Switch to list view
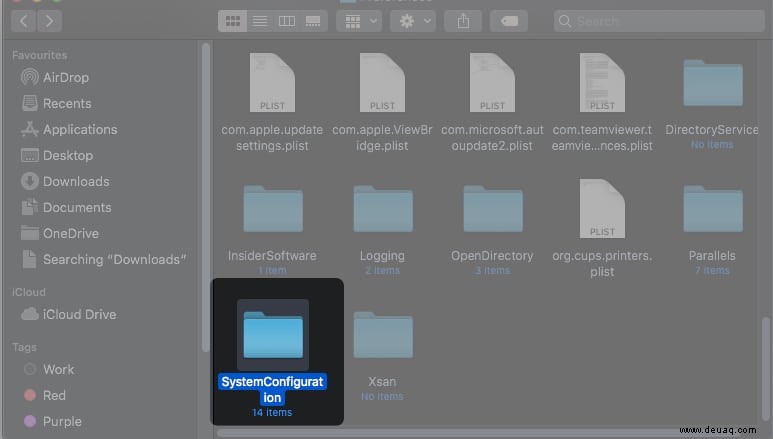The image size is (773, 439). (x=260, y=21)
